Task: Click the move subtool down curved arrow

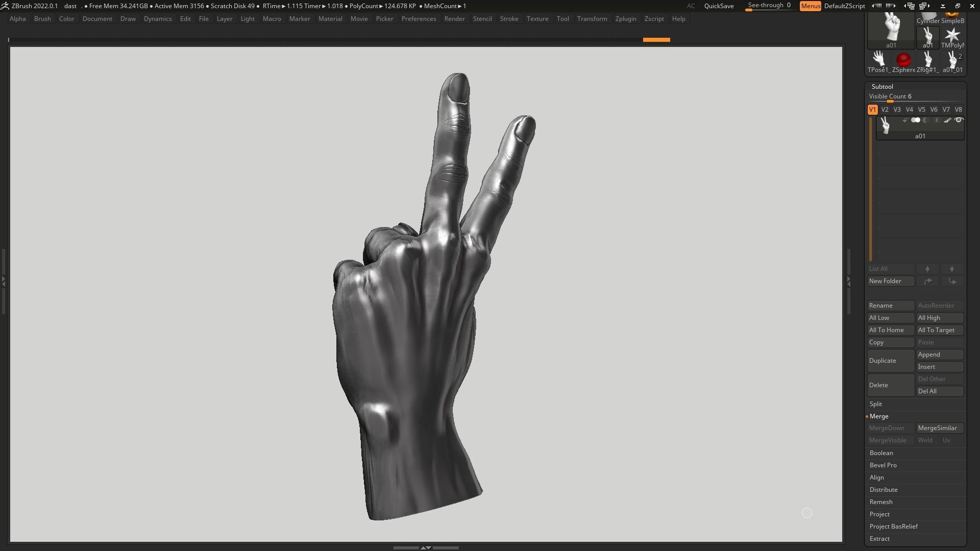Action: click(x=952, y=281)
